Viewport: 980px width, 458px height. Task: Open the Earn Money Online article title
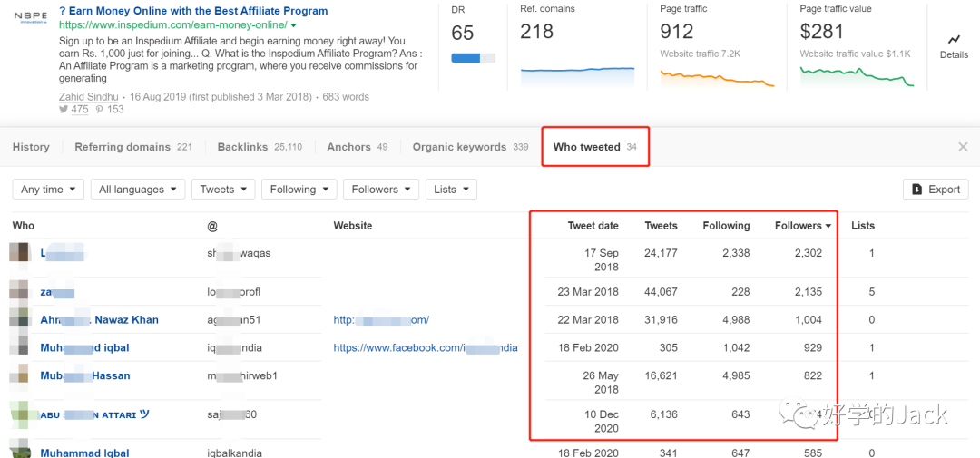tap(193, 11)
